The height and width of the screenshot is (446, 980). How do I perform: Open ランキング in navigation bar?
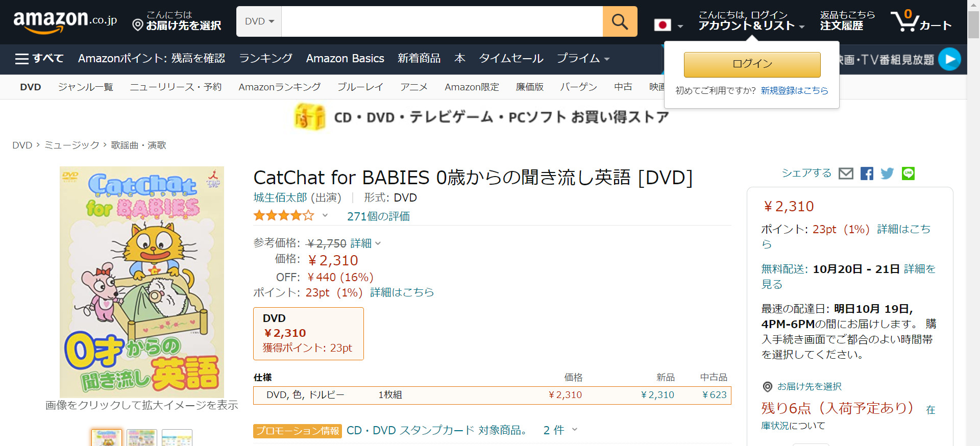coord(266,59)
